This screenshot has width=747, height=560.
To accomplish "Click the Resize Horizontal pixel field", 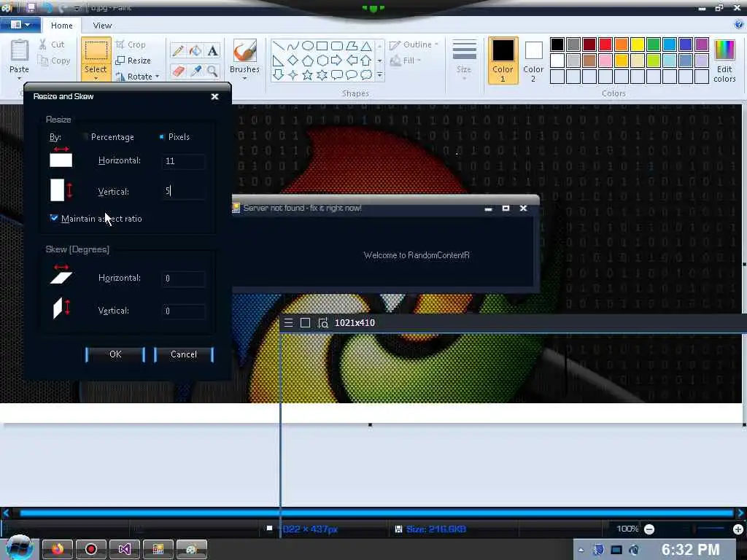I will pyautogui.click(x=183, y=161).
